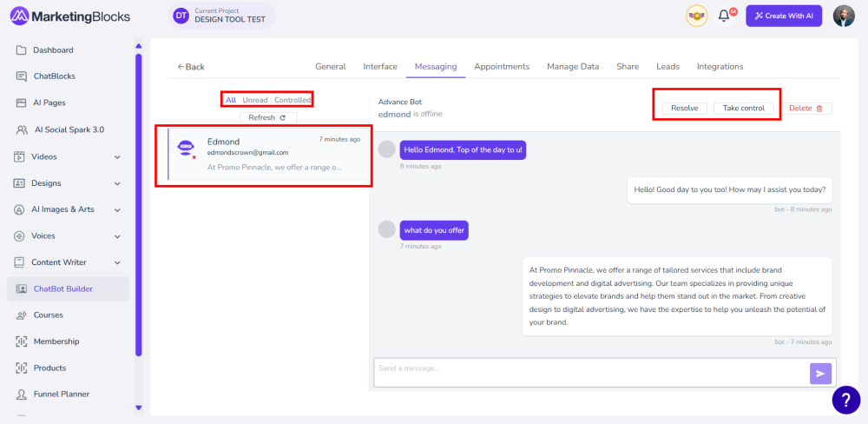The width and height of the screenshot is (868, 424).
Task: Send message with paper plane icon
Action: 820,374
